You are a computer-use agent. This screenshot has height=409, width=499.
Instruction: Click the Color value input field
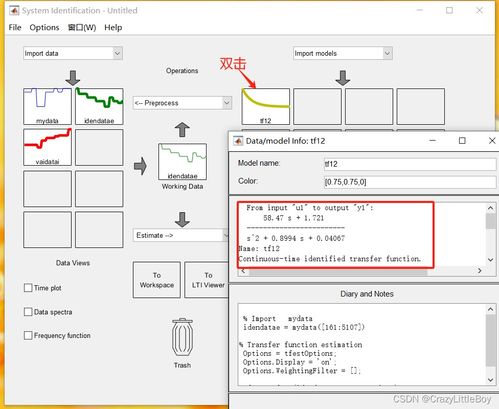tap(410, 182)
